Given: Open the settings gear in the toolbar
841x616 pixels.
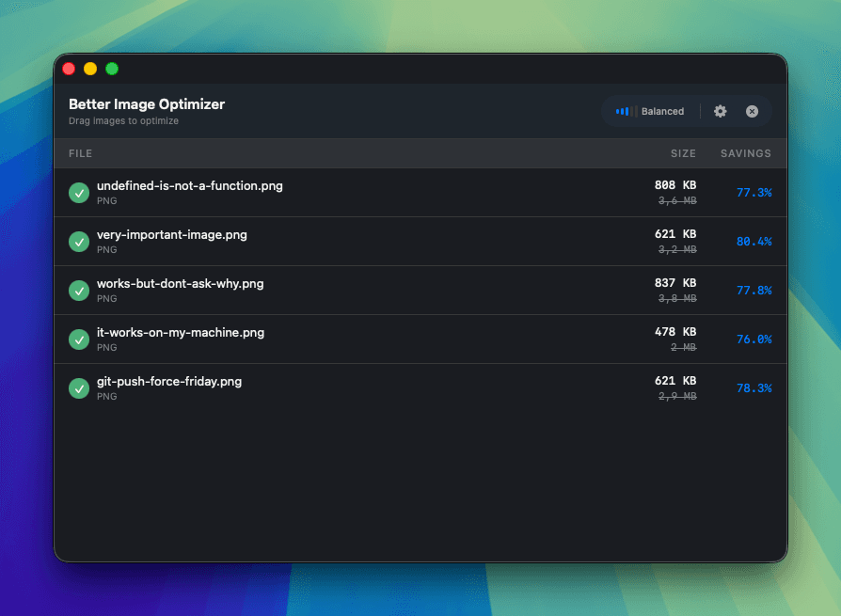Looking at the screenshot, I should tap(720, 111).
